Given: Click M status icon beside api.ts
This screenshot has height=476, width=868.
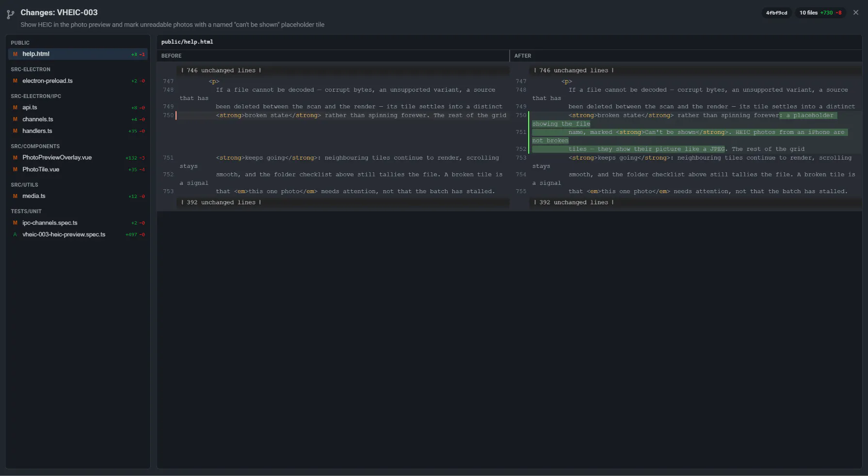Looking at the screenshot, I should pos(15,107).
